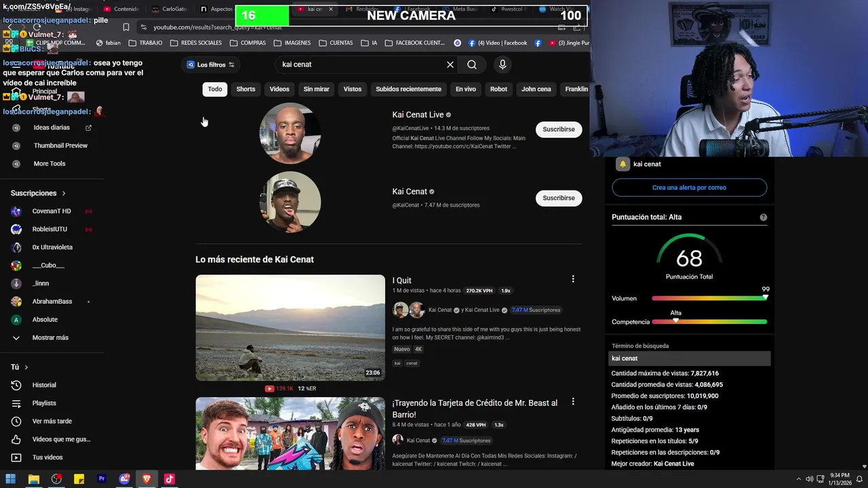Open the COMPRAS bookmarks folder
Screen dimensions: 868x488
(x=248, y=43)
